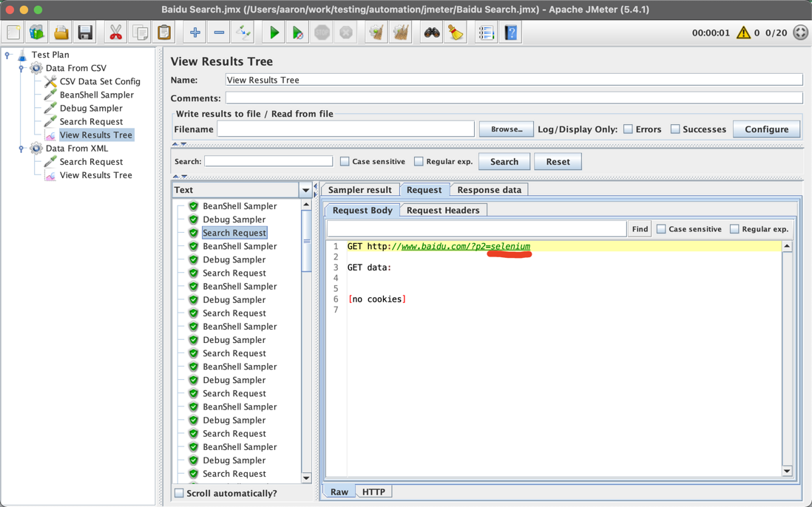This screenshot has width=812, height=507.
Task: Toggle Case sensitive in Search row
Action: click(x=345, y=161)
